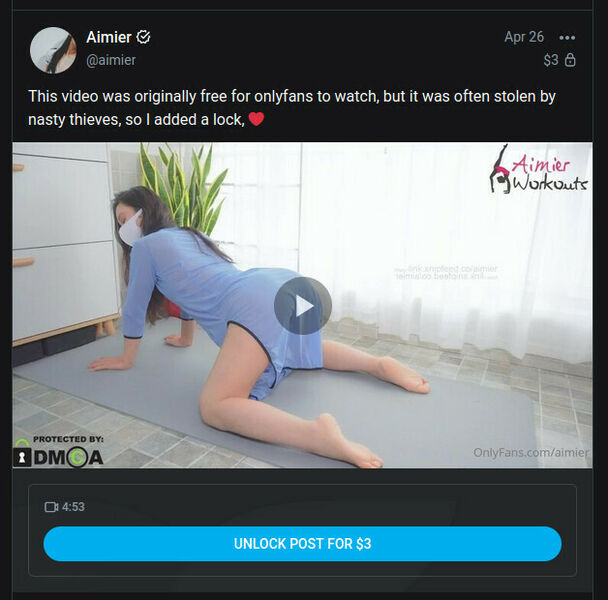Image resolution: width=608 pixels, height=600 pixels.
Task: Open Aimier's profile avatar
Action: tap(53, 50)
